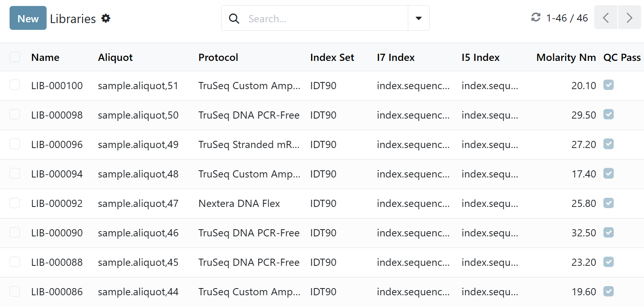
Task: Select the row checkbox for LIB-000096
Action: click(x=15, y=144)
